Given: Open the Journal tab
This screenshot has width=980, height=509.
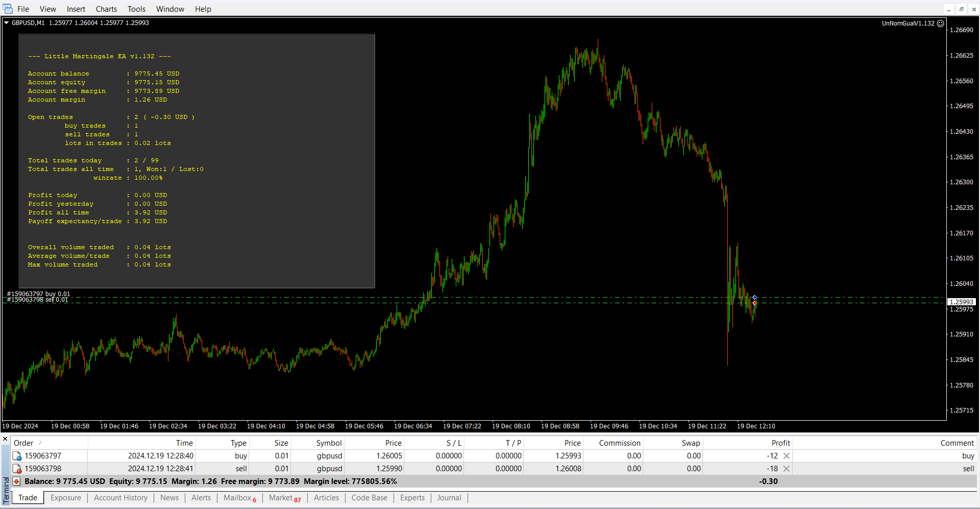Looking at the screenshot, I should coord(449,498).
